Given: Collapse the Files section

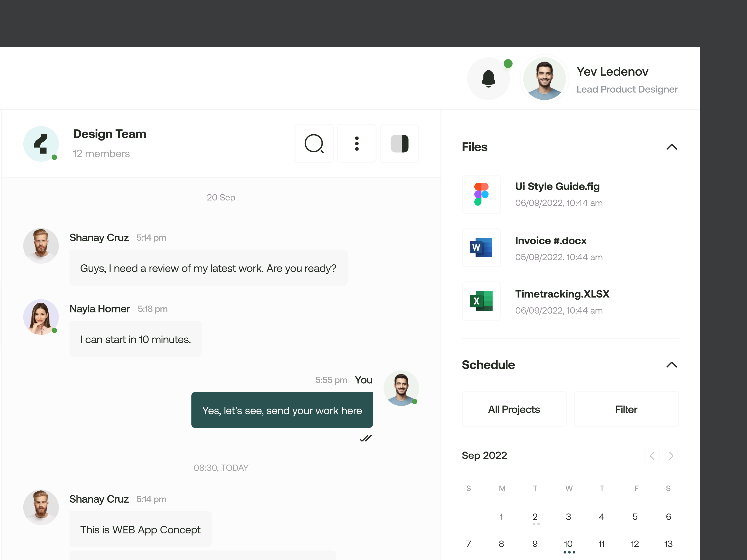Looking at the screenshot, I should point(672,147).
